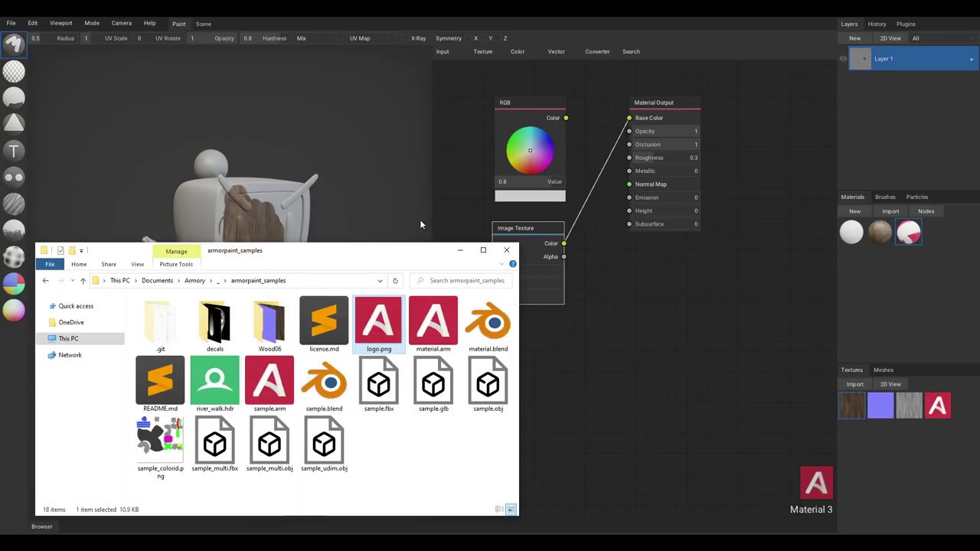Click the Nodes button in Materials panel
The image size is (980, 551).
(926, 211)
